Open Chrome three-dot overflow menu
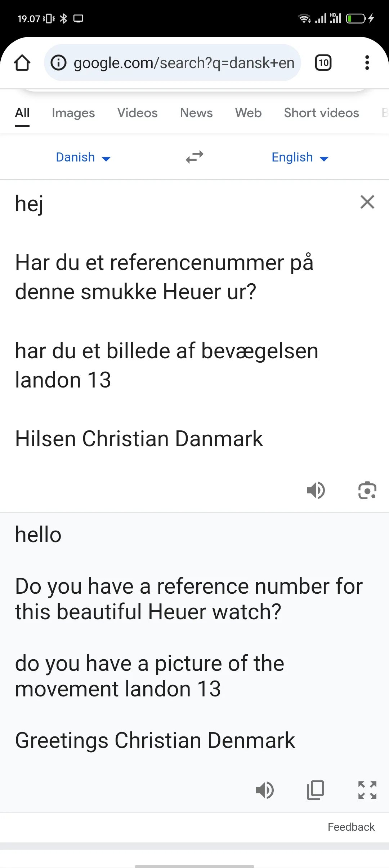The width and height of the screenshot is (389, 868). tap(367, 63)
